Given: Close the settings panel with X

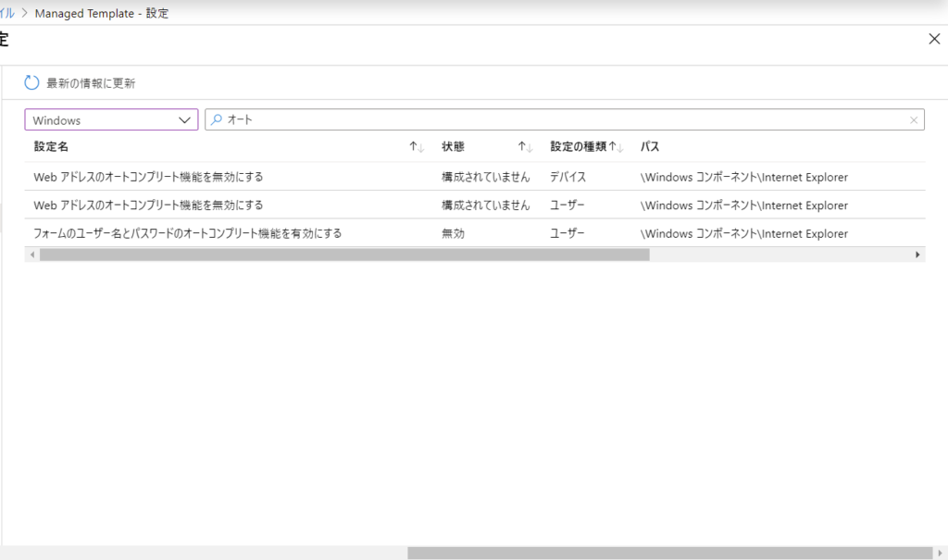Looking at the screenshot, I should [x=934, y=39].
